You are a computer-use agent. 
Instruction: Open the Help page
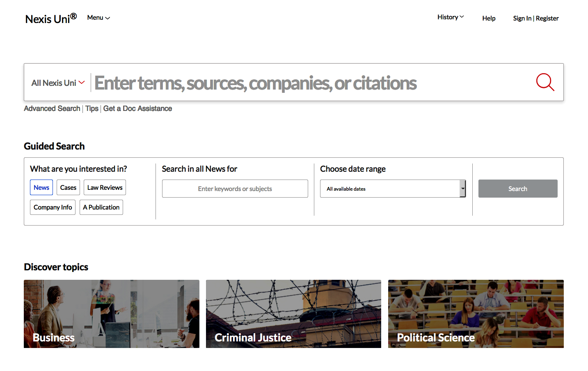pos(489,18)
